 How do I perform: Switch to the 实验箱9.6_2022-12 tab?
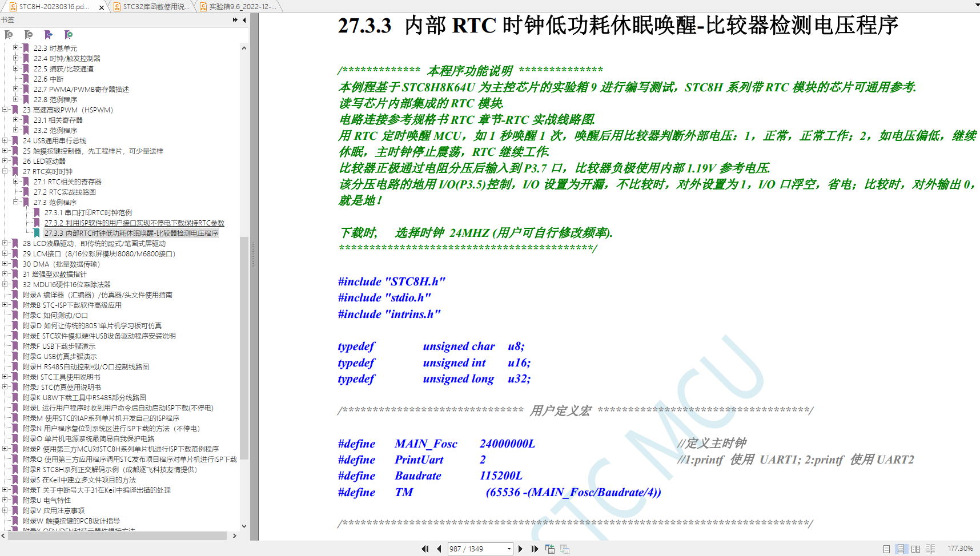tap(238, 7)
